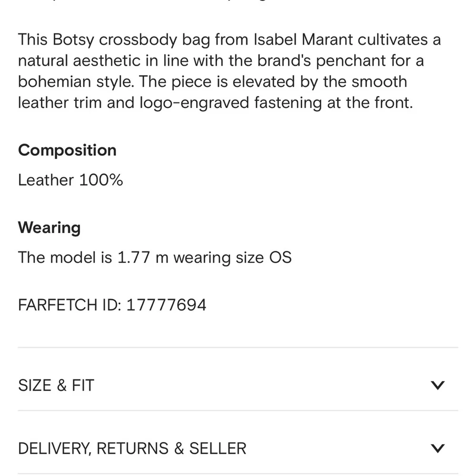This screenshot has width=476, height=476.
Task: Click the 'Leather 100%' composition text
Action: coord(70,180)
